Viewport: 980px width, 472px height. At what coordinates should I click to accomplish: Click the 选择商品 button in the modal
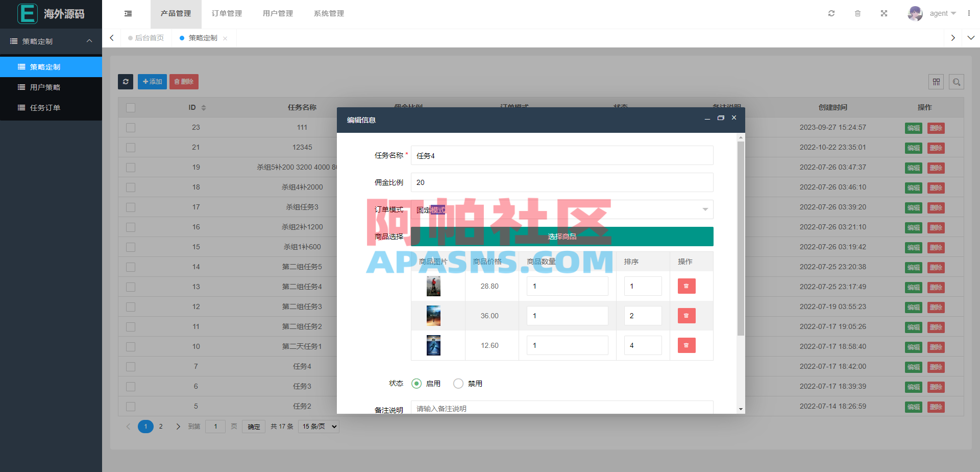click(561, 236)
